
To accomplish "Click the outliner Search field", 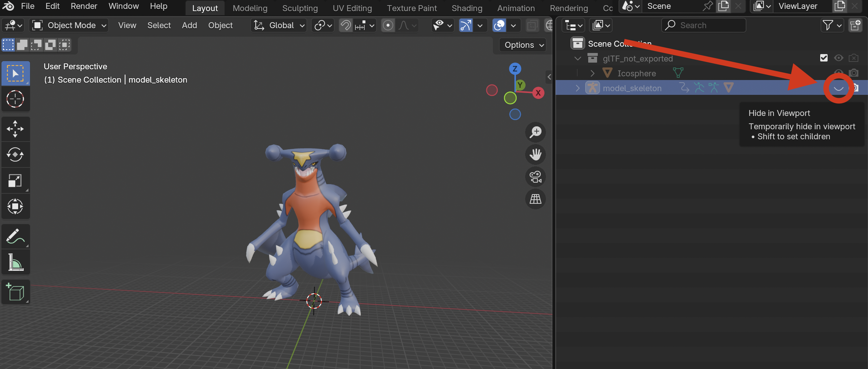I will [x=703, y=26].
